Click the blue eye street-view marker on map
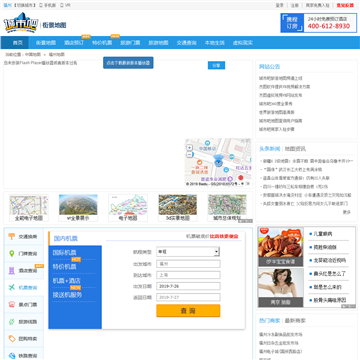The image size is (360, 360). [218, 161]
